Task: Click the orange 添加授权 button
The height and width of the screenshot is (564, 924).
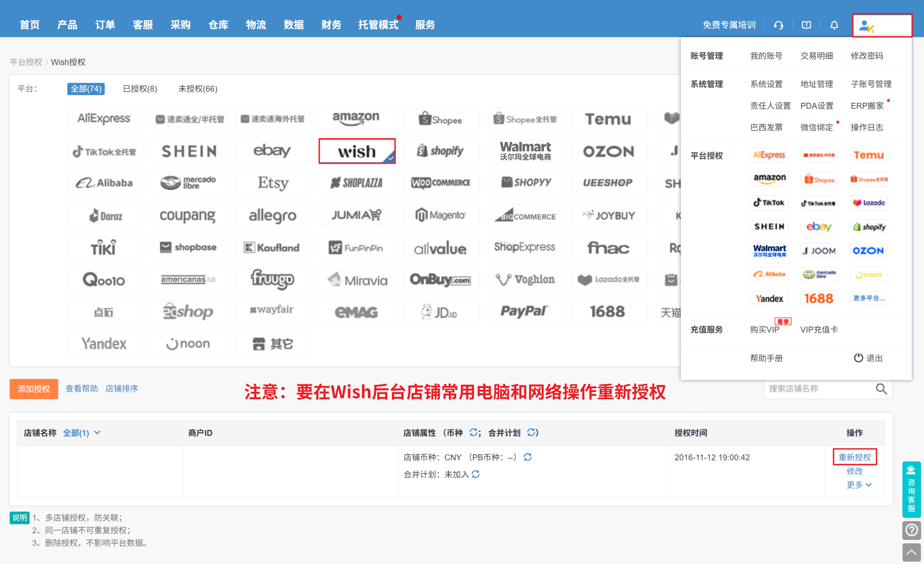Action: [34, 389]
